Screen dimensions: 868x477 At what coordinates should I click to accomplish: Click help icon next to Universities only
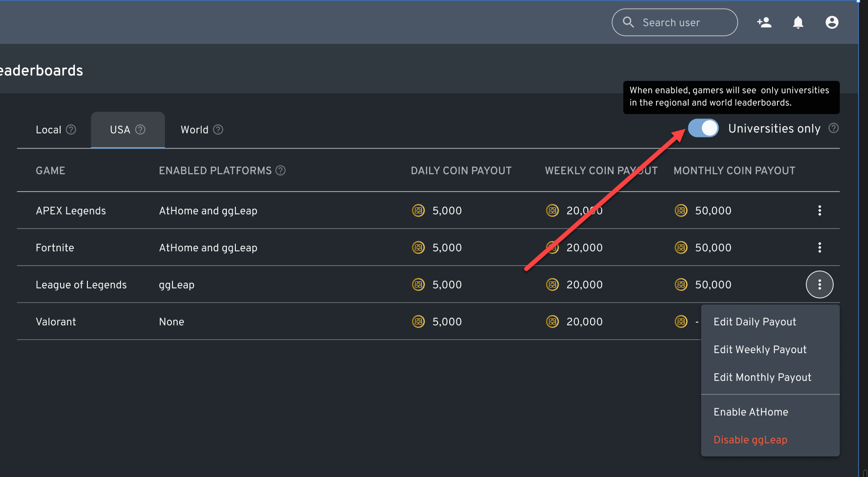pos(833,128)
